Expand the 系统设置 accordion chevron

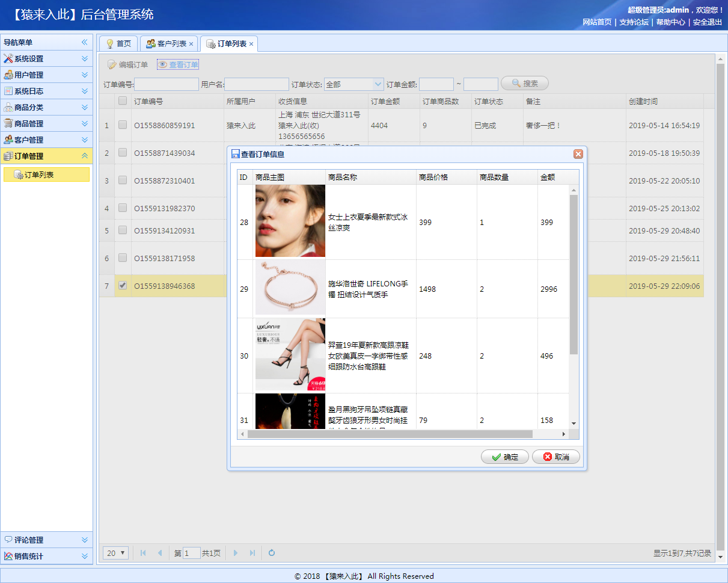click(x=85, y=59)
